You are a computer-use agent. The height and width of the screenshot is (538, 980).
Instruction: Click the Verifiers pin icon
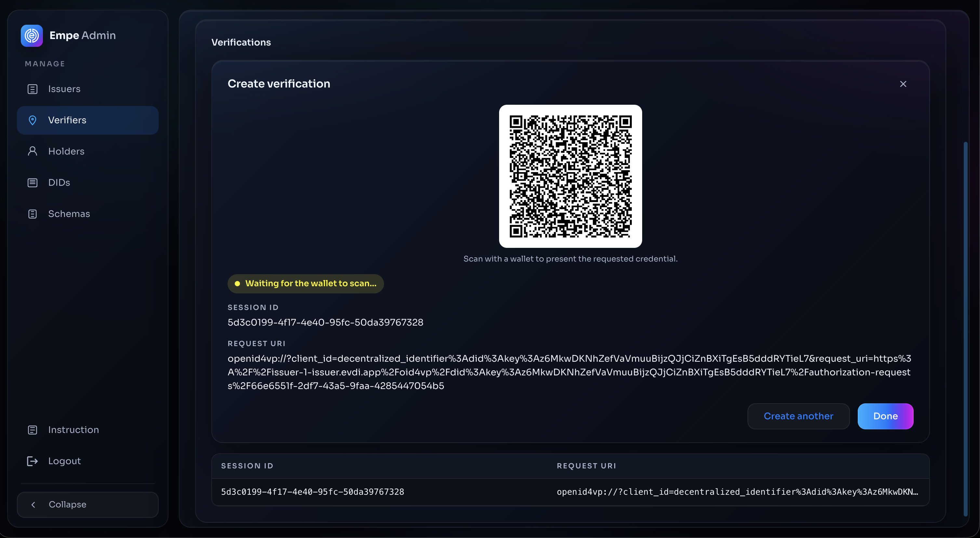(32, 120)
